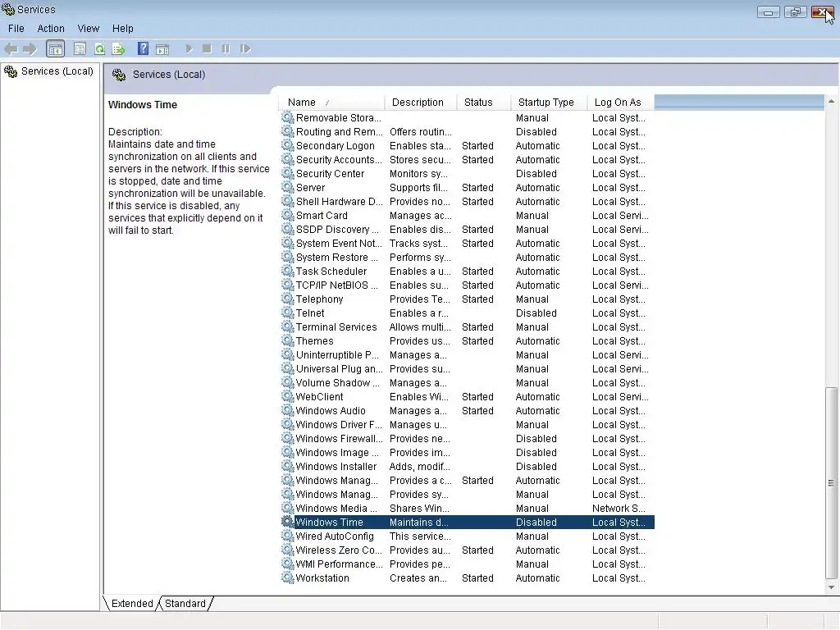The image size is (840, 630).
Task: Click the gear icon beside Windows Time
Action: pos(288,523)
